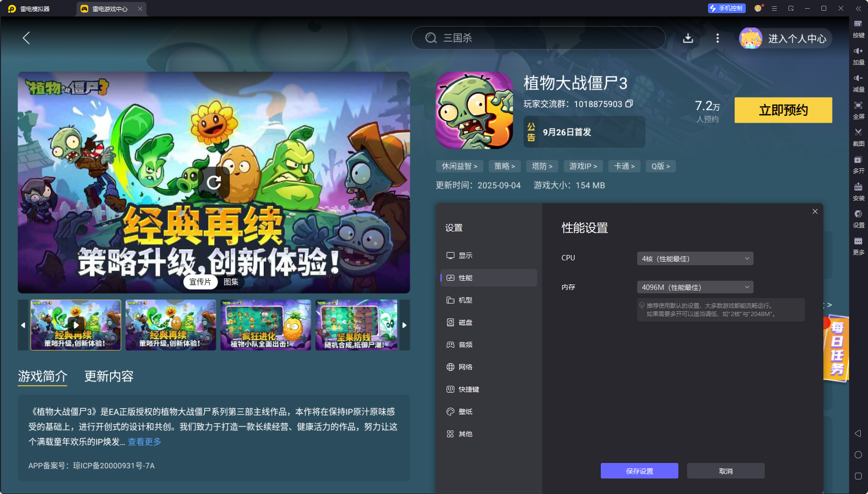
Task: Click the 9月26日首发 announcement box
Action: pos(584,132)
